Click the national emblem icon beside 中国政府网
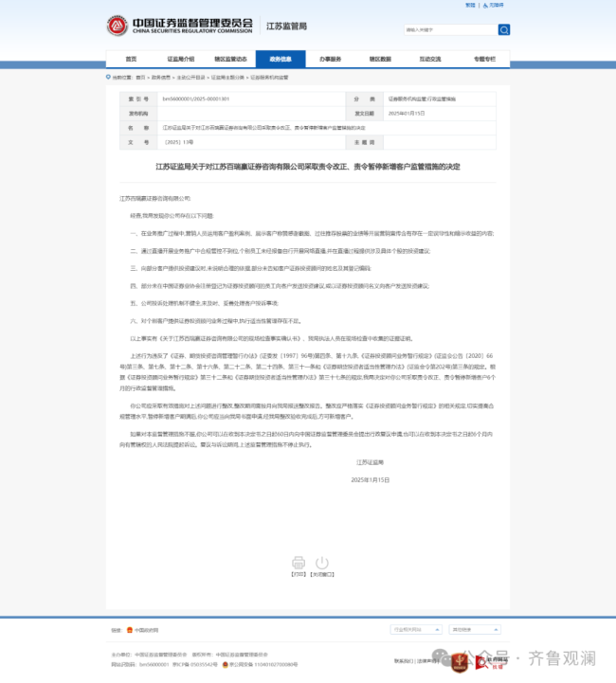 point(130,630)
